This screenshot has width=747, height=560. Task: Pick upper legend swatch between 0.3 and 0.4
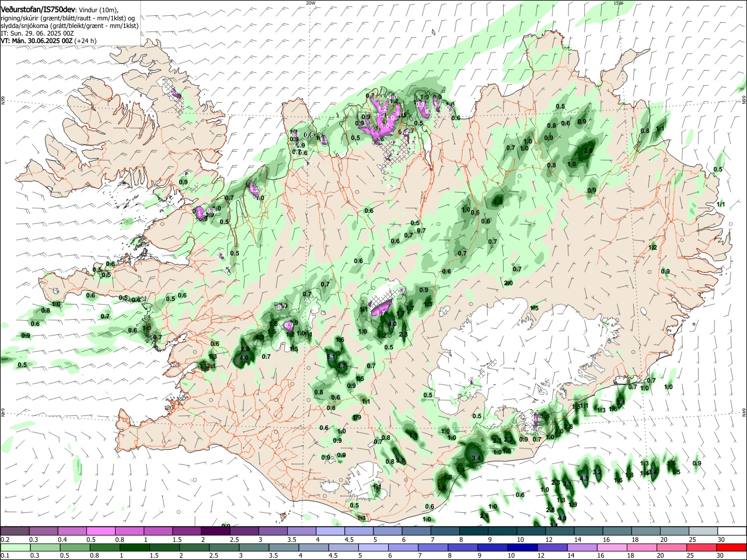tap(43, 531)
